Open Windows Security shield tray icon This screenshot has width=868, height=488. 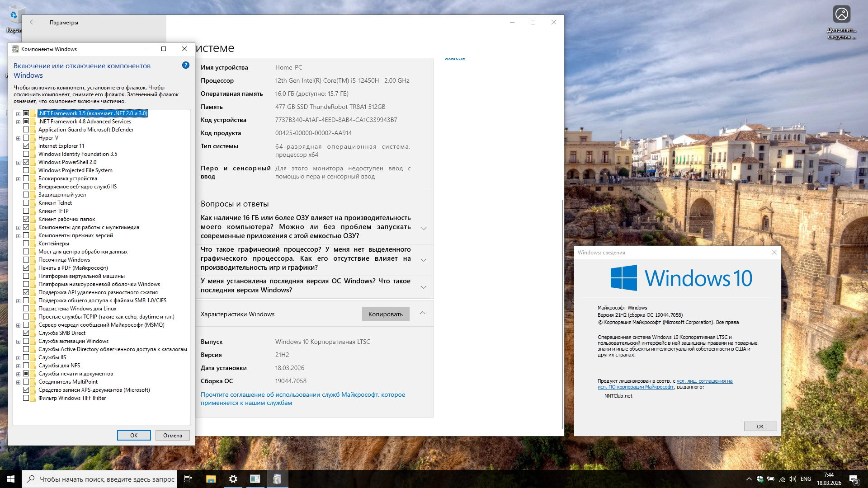click(x=760, y=479)
